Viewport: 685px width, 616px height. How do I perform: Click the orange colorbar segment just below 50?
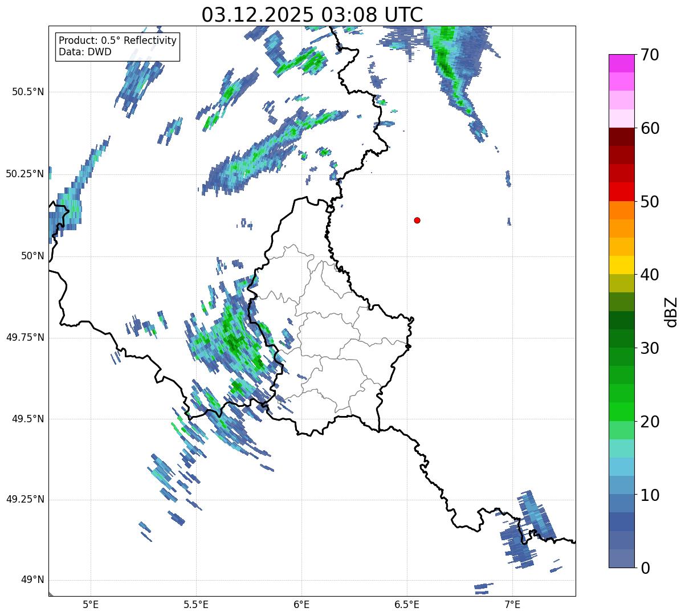[x=622, y=210]
